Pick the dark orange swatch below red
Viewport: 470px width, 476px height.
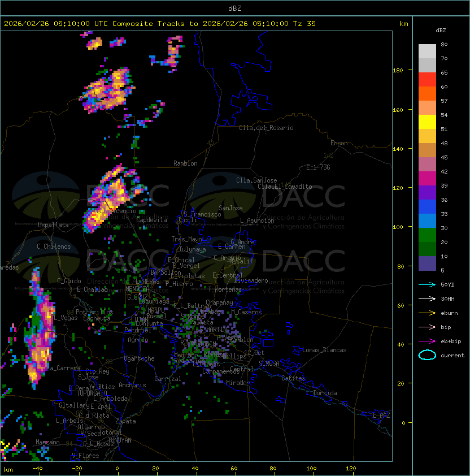(x=427, y=93)
